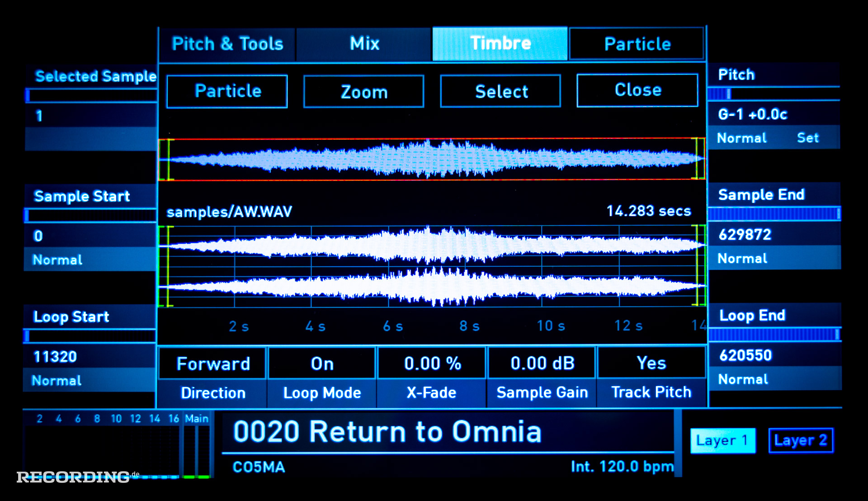This screenshot has height=501, width=868.
Task: Change the Loop End Normal mode
Action: point(775,379)
